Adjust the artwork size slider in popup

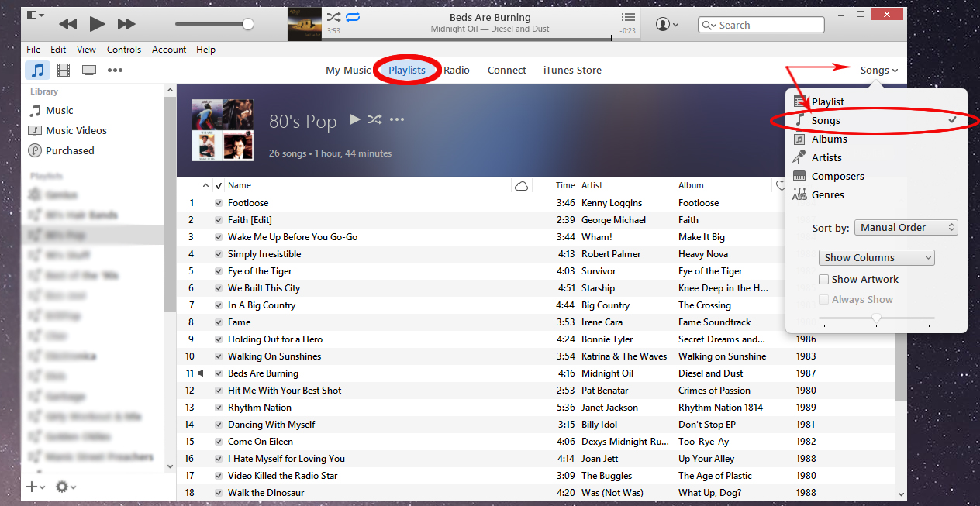tap(877, 318)
